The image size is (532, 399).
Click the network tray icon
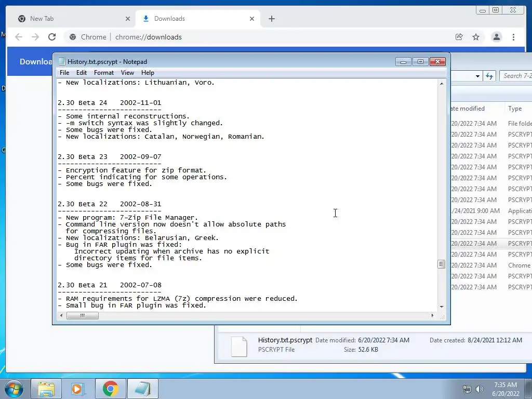[467, 389]
